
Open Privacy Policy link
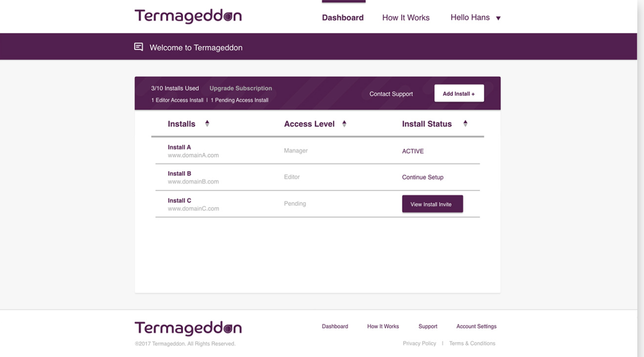coord(419,343)
